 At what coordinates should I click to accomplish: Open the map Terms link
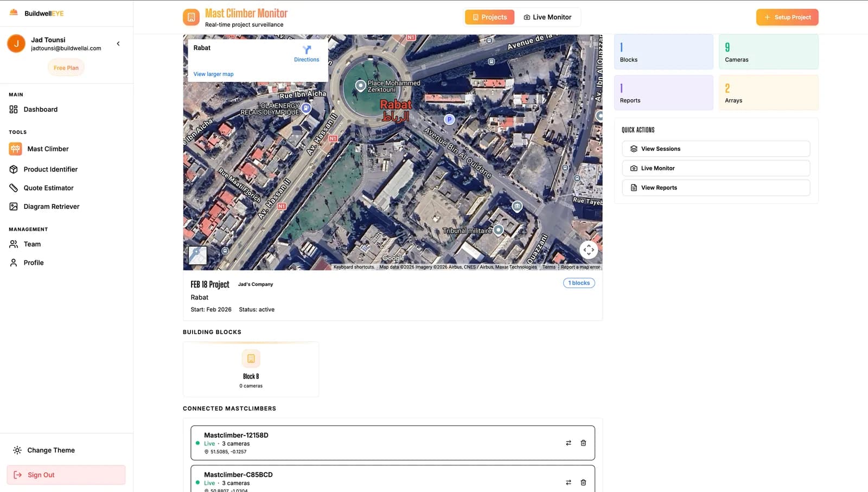(549, 267)
